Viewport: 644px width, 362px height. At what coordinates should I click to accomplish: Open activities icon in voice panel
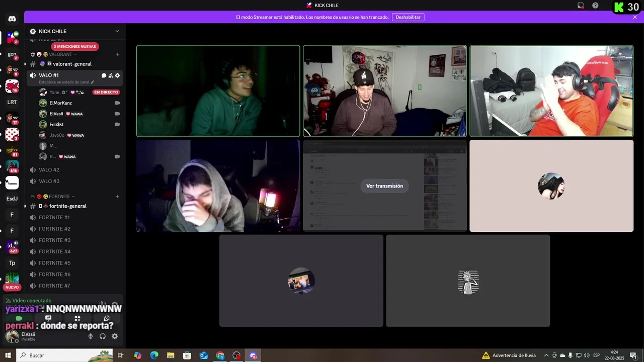point(77,318)
